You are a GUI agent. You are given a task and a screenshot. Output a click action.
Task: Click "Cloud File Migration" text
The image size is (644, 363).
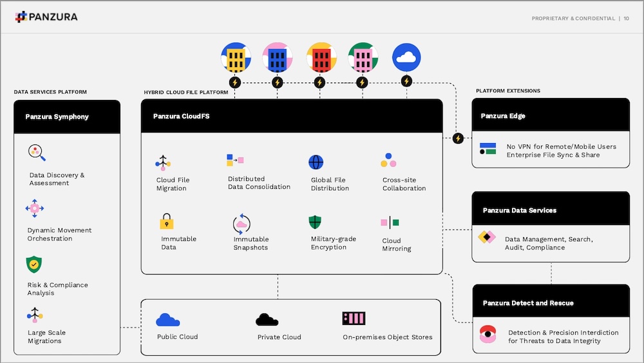(173, 184)
